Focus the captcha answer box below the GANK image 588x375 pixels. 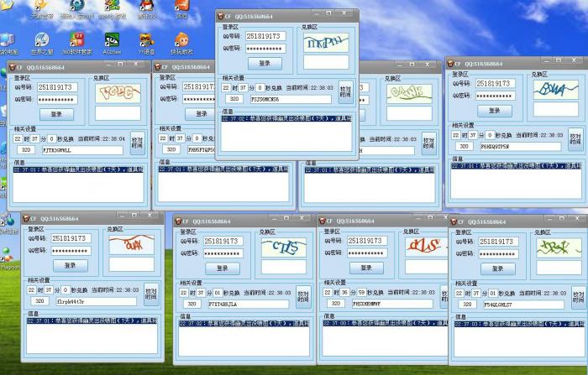click(x=409, y=113)
